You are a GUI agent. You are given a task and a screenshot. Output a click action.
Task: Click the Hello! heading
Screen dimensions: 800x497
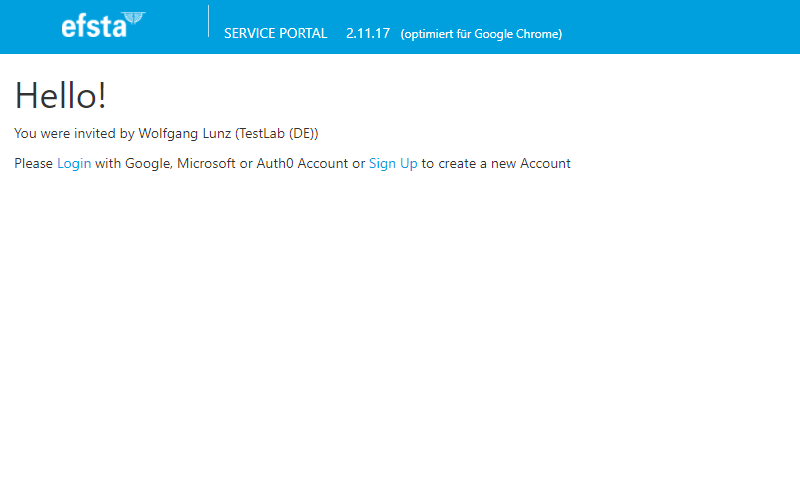pyautogui.click(x=60, y=95)
